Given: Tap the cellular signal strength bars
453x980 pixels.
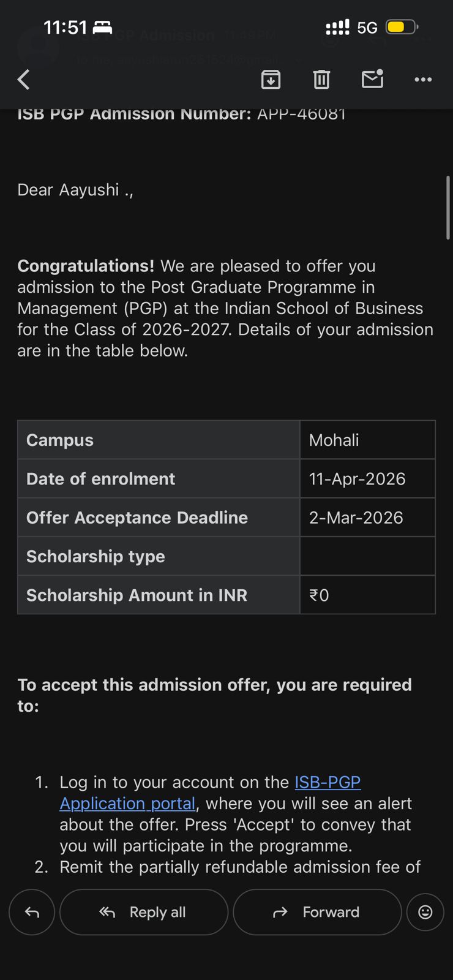Looking at the screenshot, I should pyautogui.click(x=337, y=27).
